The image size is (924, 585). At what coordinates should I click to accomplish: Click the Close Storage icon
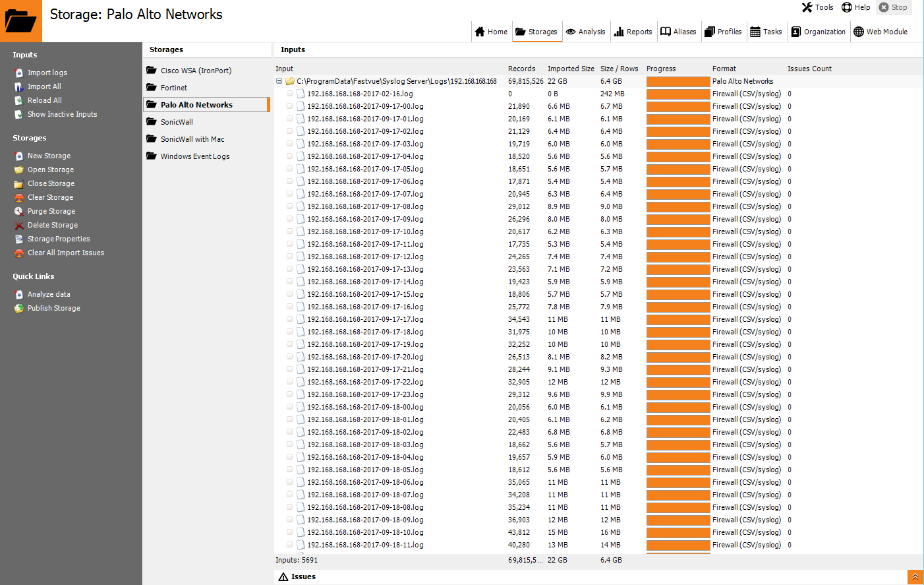(x=19, y=183)
